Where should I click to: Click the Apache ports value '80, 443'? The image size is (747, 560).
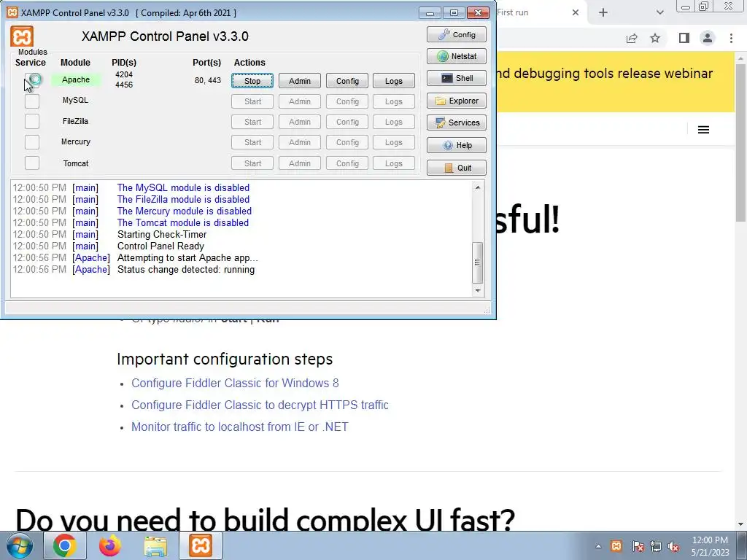click(x=208, y=80)
